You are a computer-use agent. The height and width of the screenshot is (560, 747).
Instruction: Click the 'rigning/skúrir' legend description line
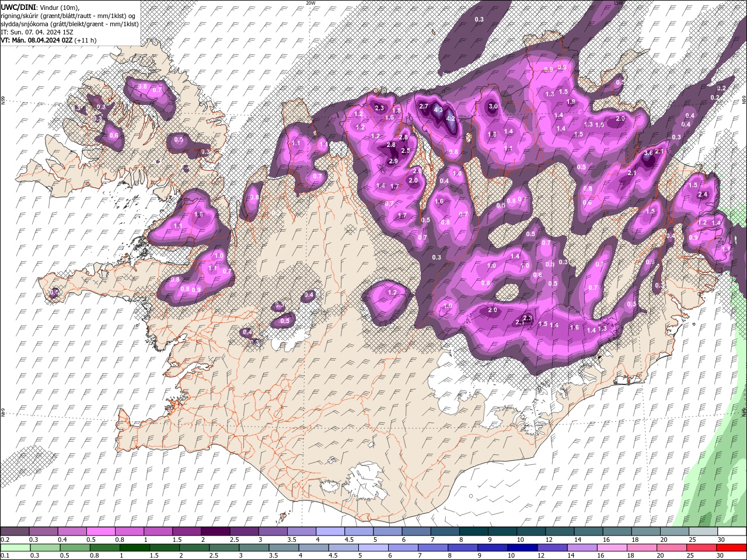click(69, 15)
